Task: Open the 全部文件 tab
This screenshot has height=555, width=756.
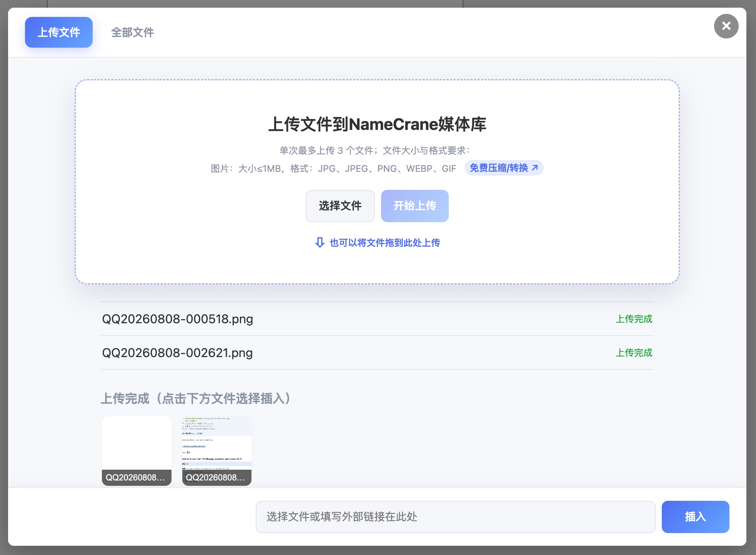Action: click(133, 32)
